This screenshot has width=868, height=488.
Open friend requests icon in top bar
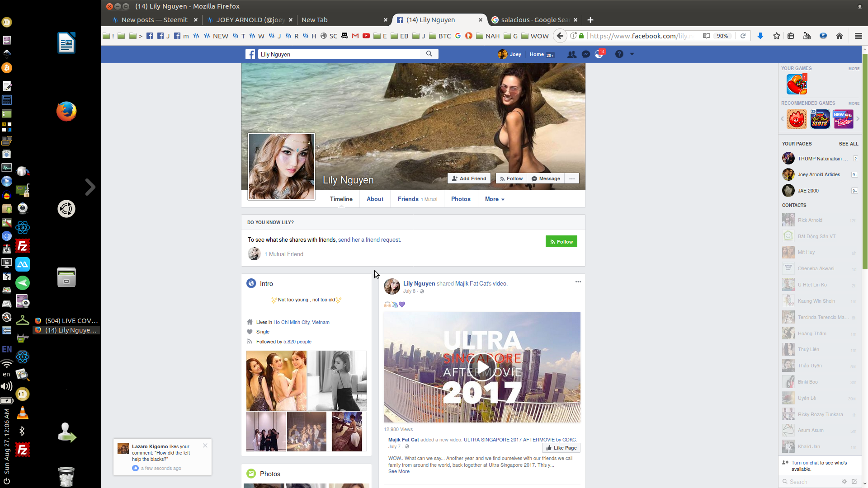572,54
